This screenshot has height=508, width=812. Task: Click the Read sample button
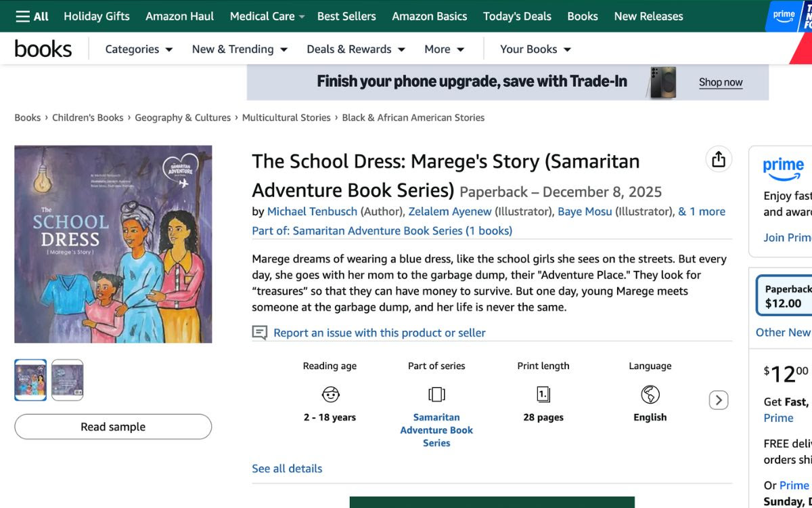[x=112, y=427]
